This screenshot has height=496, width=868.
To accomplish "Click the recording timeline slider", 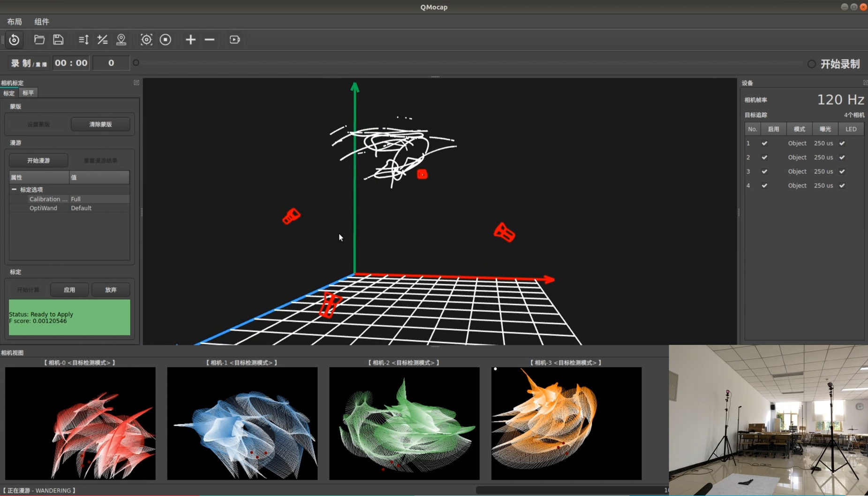I will [x=469, y=62].
